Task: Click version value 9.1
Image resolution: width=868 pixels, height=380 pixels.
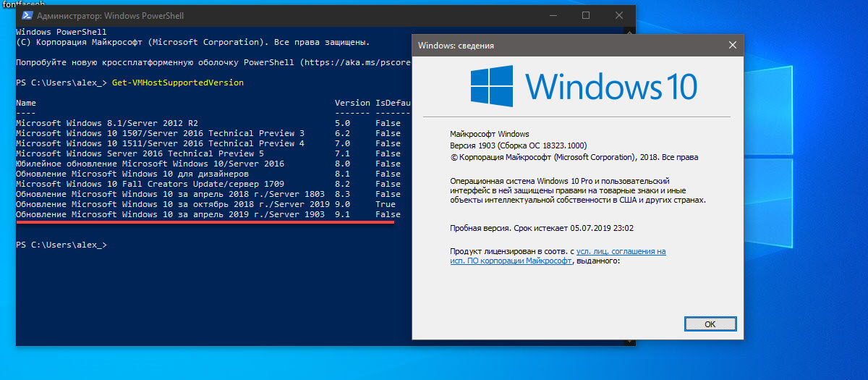Action: (x=342, y=214)
